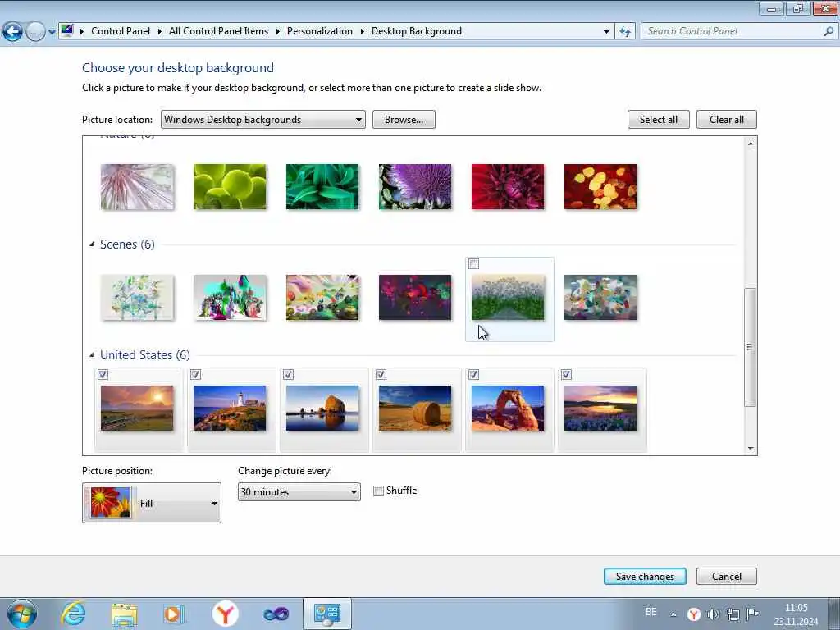Click the Select all button

(659, 120)
